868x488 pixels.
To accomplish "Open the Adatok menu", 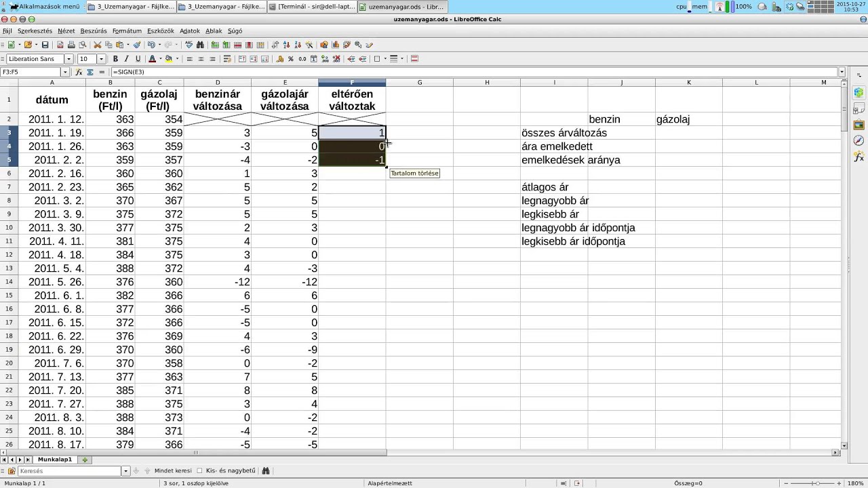I will 189,31.
